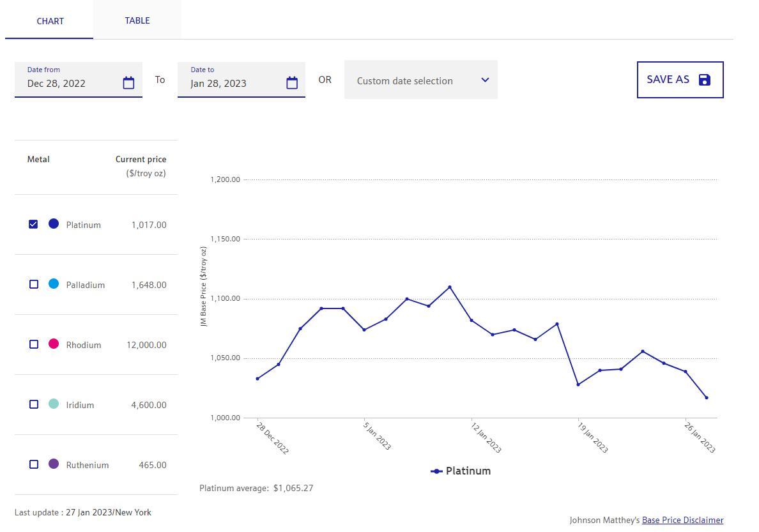The height and width of the screenshot is (532, 759).
Task: Click the pink Rhodium color dot
Action: click(54, 344)
